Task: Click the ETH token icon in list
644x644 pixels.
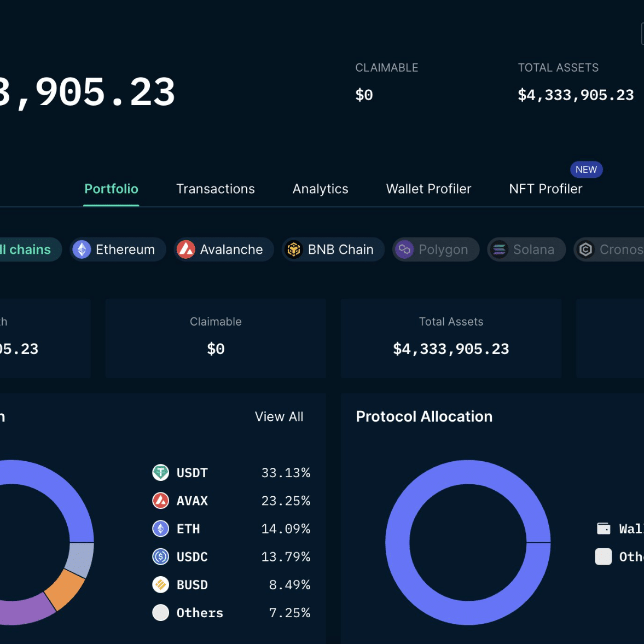Action: (x=160, y=529)
